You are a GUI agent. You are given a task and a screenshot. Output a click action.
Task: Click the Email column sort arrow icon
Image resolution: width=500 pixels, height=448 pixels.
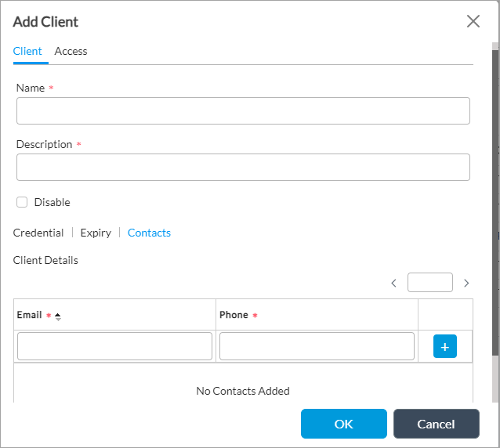58,316
